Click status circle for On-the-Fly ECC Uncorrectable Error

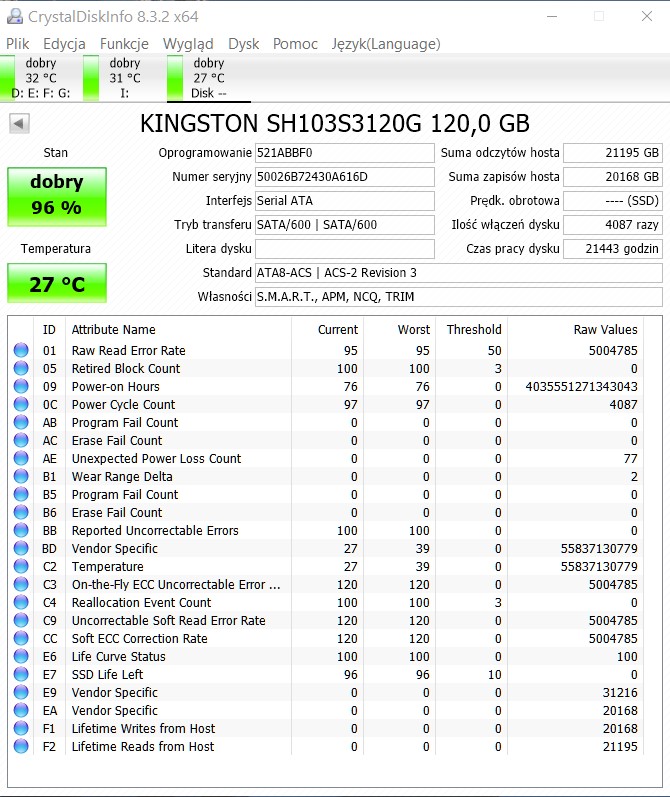click(21, 584)
